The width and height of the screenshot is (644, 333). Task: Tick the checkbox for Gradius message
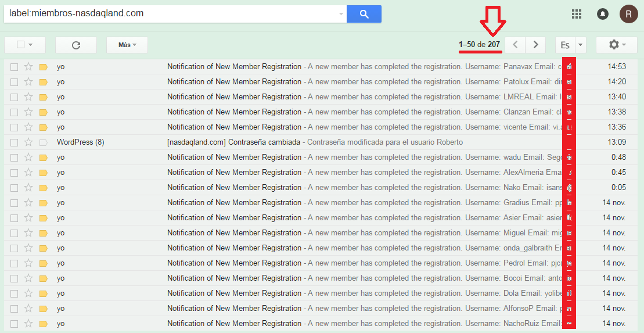pyautogui.click(x=15, y=203)
